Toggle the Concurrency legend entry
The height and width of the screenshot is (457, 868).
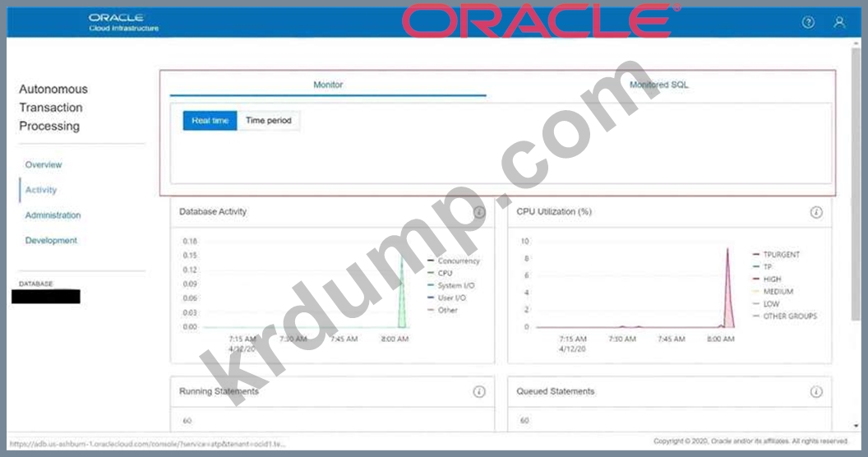(454, 261)
